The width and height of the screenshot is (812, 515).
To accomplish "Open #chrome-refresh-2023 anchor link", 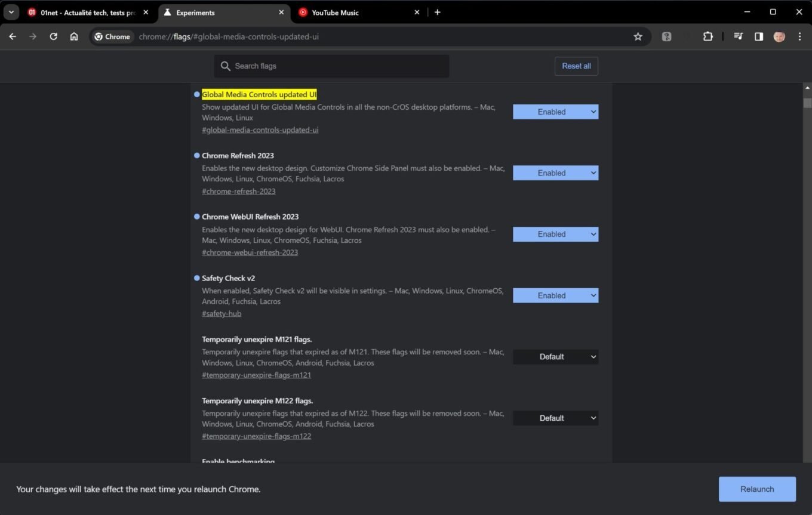I will [239, 192].
